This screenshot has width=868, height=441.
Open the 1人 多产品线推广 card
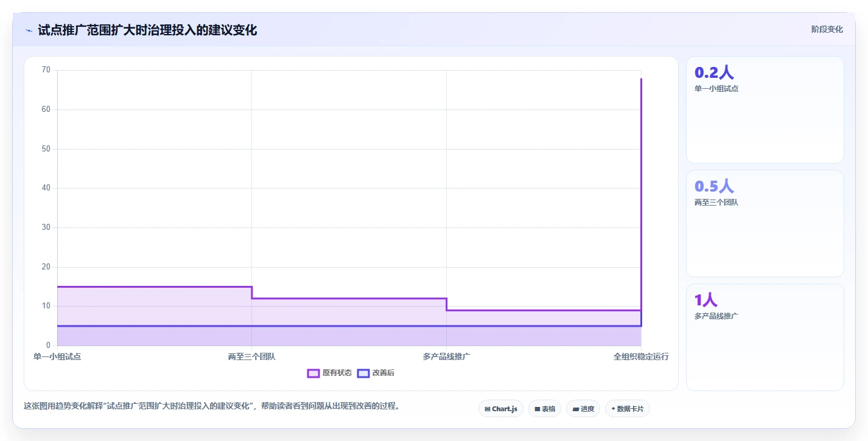(x=765, y=338)
